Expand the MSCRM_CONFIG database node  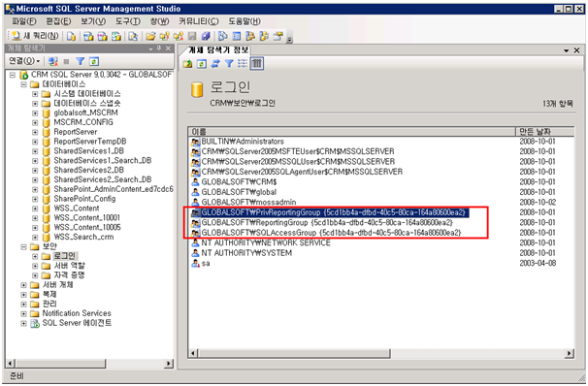[x=35, y=122]
